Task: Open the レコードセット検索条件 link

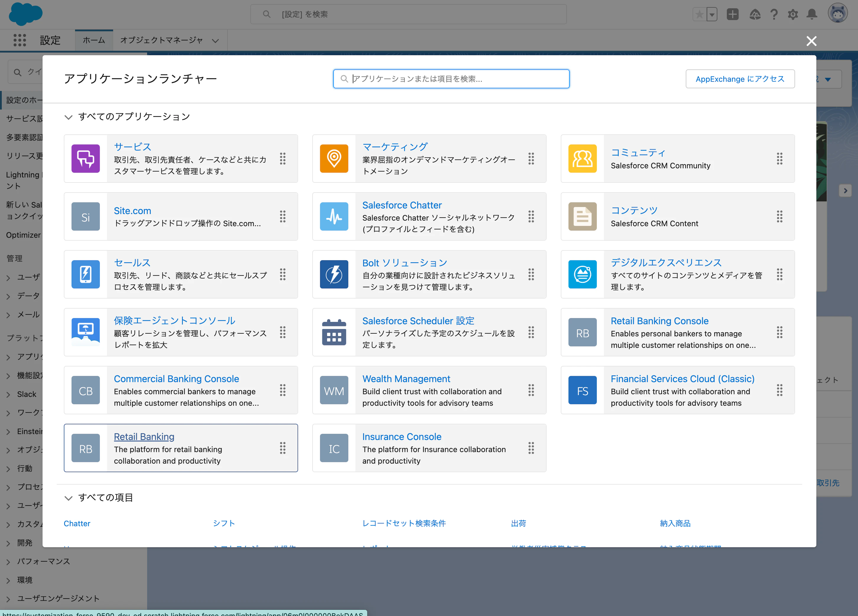Action: pyautogui.click(x=404, y=523)
